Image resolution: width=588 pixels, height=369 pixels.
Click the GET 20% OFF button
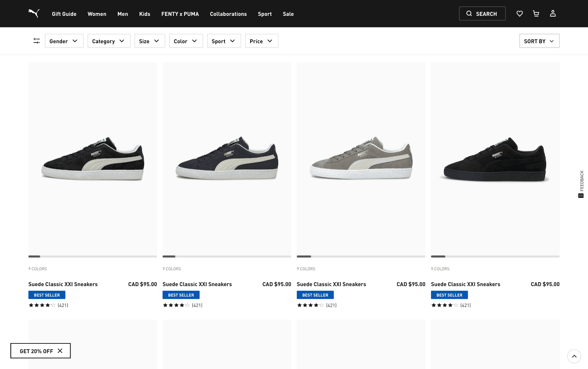tap(36, 351)
